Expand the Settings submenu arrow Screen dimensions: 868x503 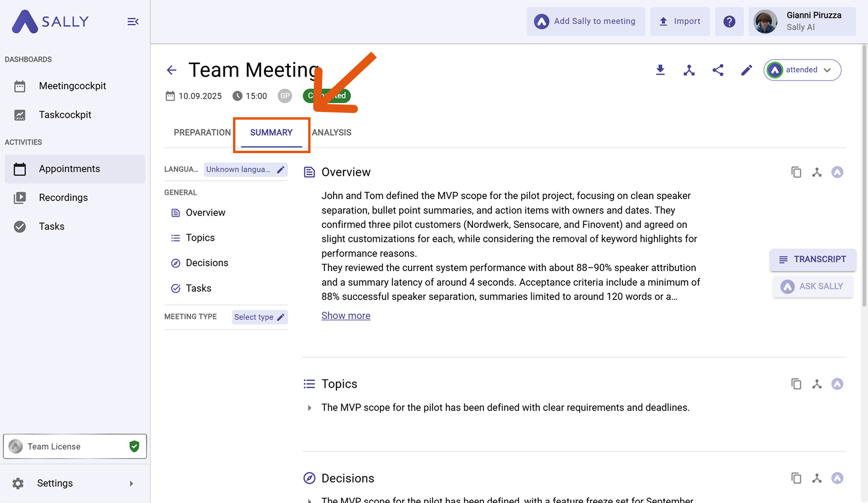(x=132, y=483)
